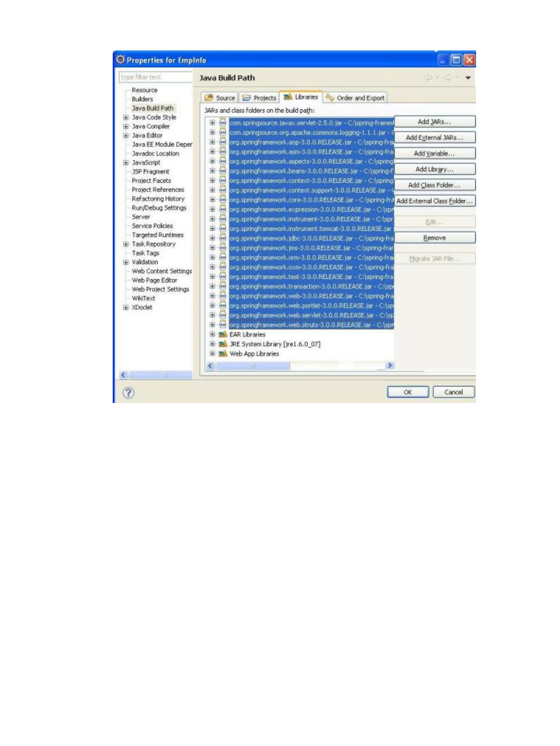Click the forward navigation arrow icon
The width and height of the screenshot is (560, 746).
(449, 78)
